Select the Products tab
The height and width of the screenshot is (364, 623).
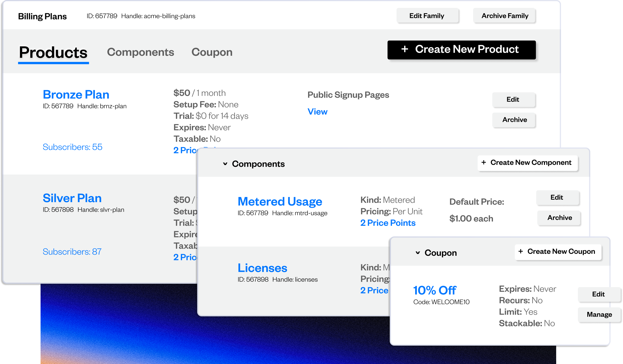pos(53,53)
